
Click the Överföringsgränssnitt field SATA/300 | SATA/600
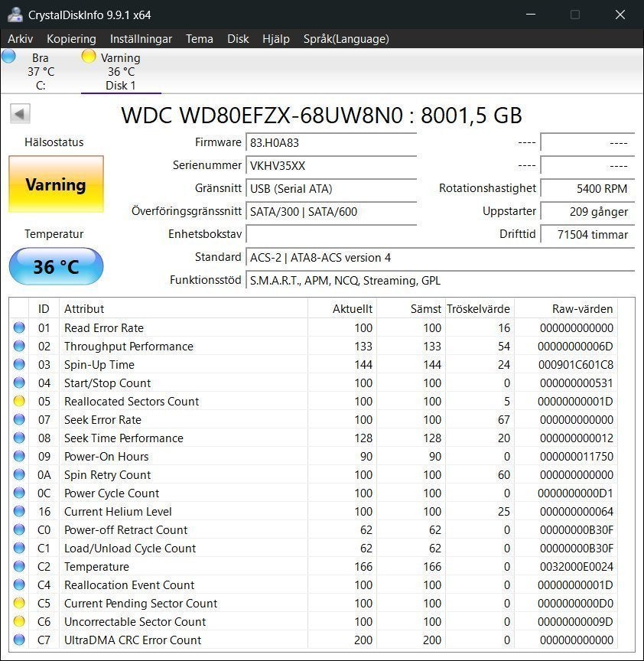coord(331,211)
